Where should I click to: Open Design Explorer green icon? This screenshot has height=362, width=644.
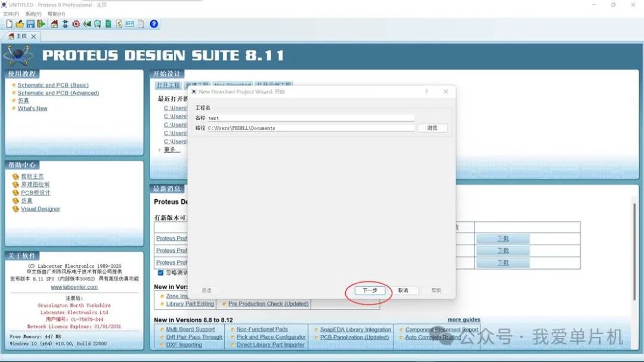coord(109,24)
